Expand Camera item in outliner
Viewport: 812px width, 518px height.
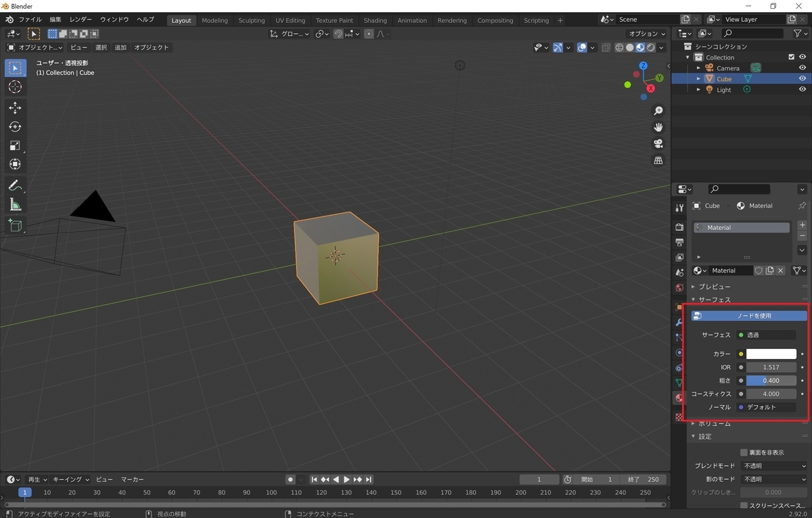698,68
